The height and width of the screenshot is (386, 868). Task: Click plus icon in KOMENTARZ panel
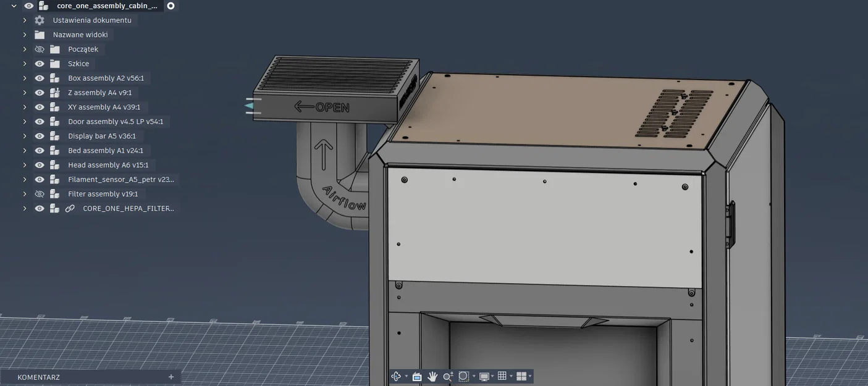tap(171, 377)
